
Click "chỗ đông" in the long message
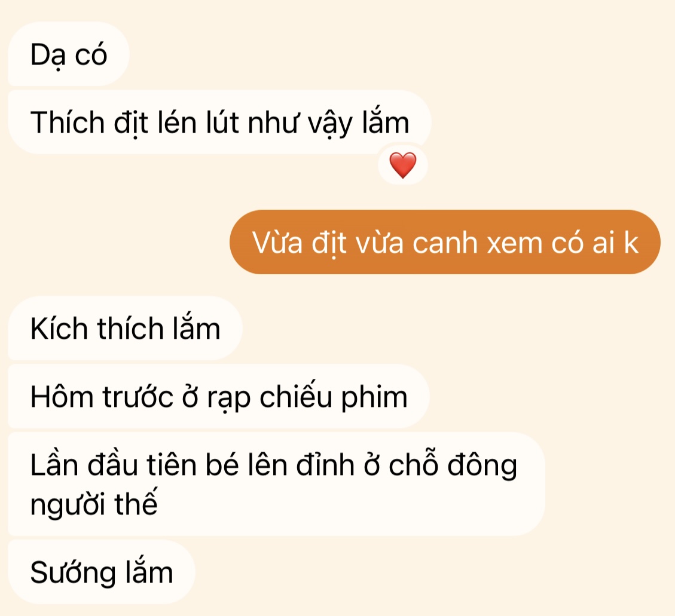click(x=453, y=465)
